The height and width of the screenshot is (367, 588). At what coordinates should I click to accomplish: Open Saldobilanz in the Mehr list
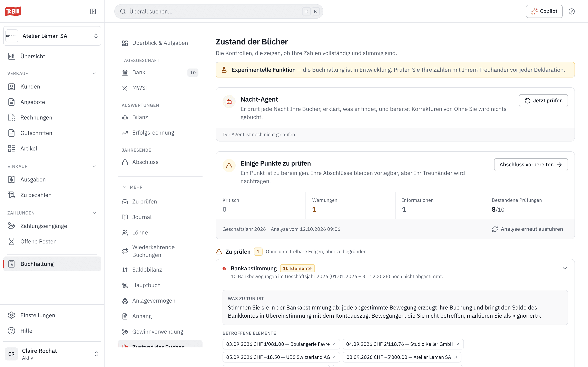[x=160, y=270]
